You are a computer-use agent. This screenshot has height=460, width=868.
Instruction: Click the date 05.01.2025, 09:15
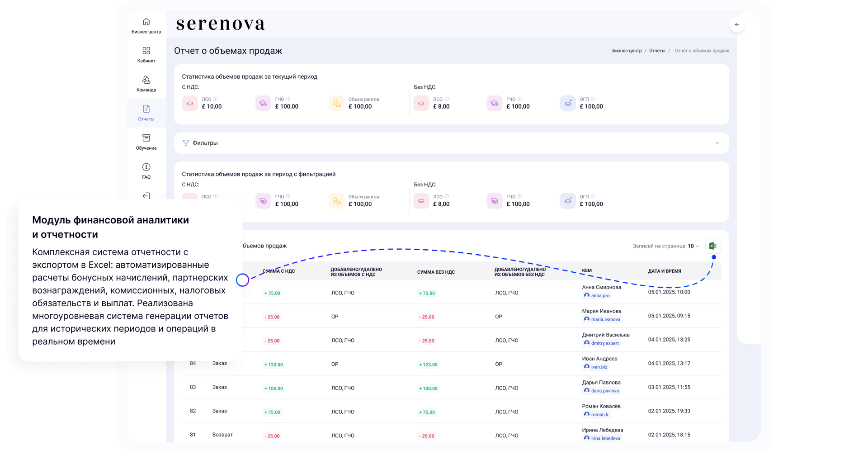click(669, 316)
